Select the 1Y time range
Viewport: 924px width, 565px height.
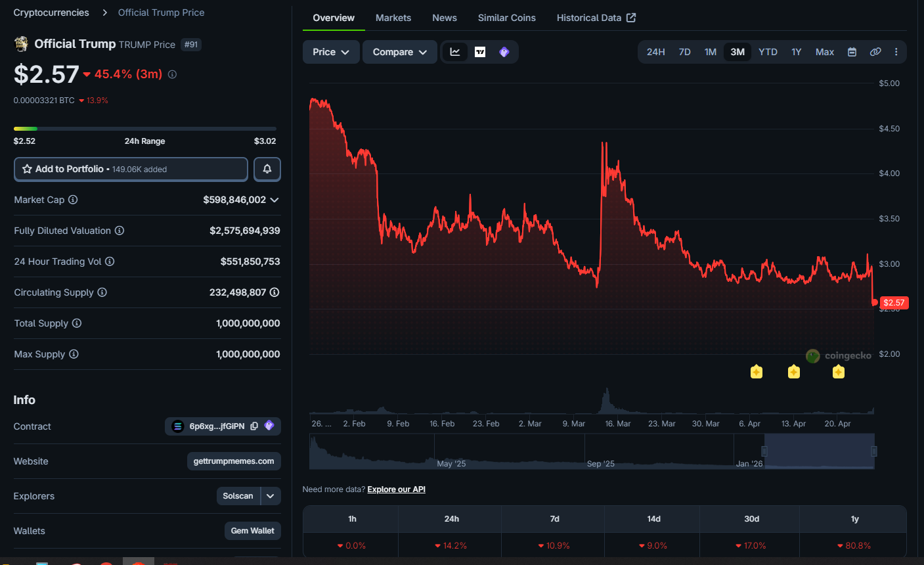point(796,52)
